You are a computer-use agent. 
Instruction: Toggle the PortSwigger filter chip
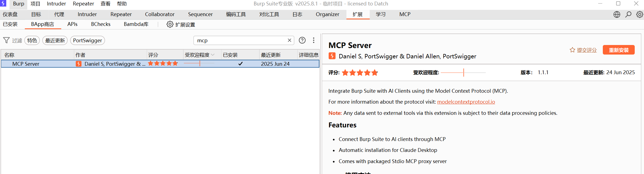pos(88,40)
